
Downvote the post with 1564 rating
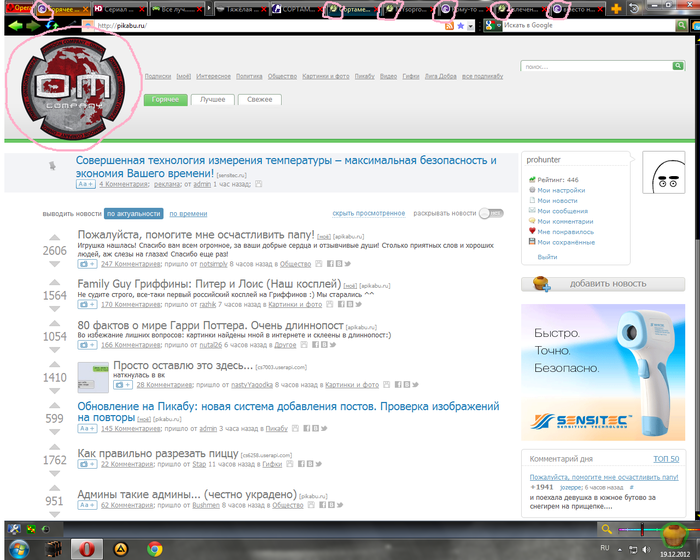tap(54, 309)
